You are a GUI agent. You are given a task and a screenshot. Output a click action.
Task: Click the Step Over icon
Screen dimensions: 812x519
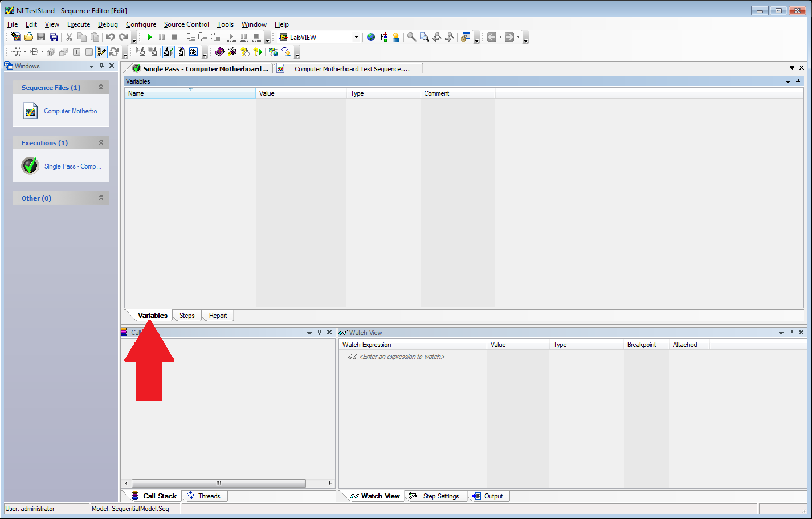203,37
